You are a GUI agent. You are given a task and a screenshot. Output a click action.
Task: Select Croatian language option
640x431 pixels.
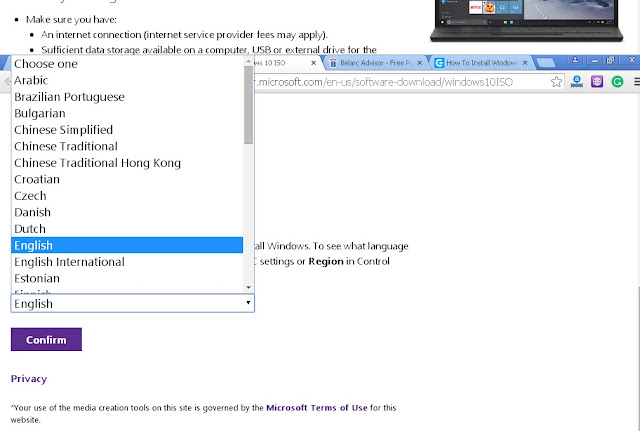point(127,180)
